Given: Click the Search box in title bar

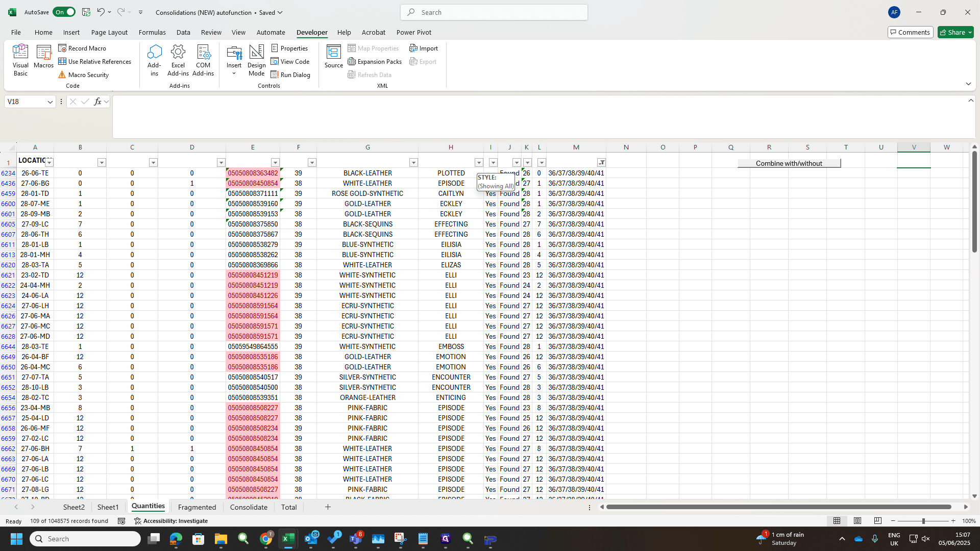Looking at the screenshot, I should coord(494,12).
